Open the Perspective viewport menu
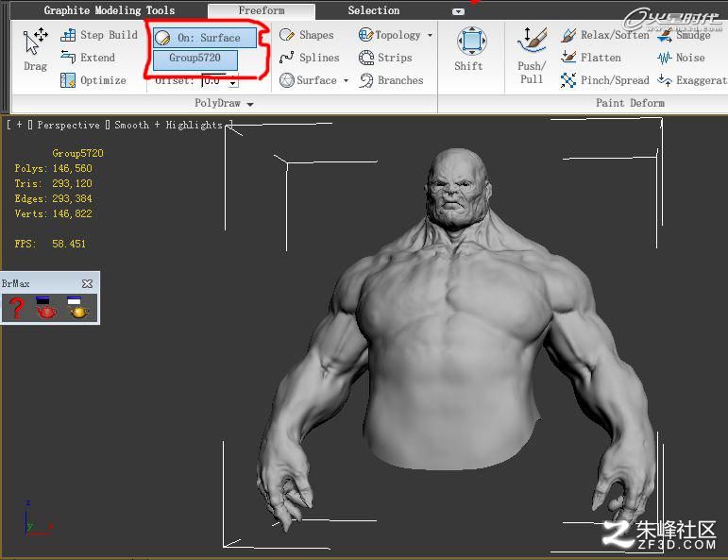 [x=68, y=125]
